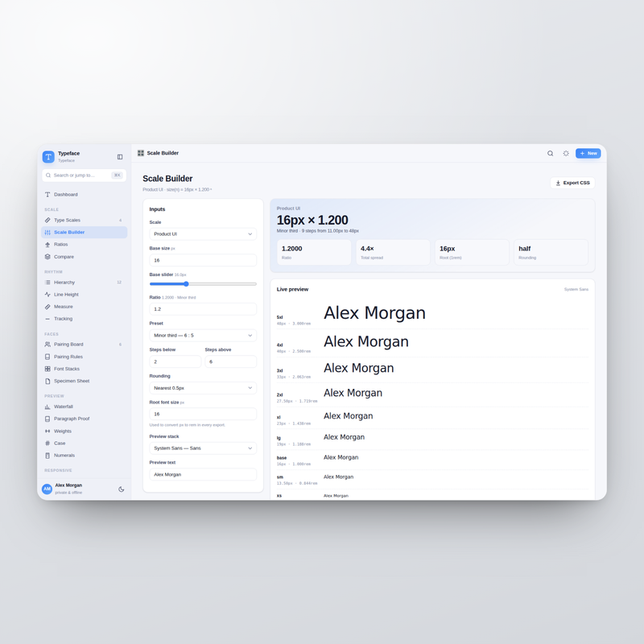Click the Compare layers icon
Screen dimensions: 644x644
click(47, 257)
